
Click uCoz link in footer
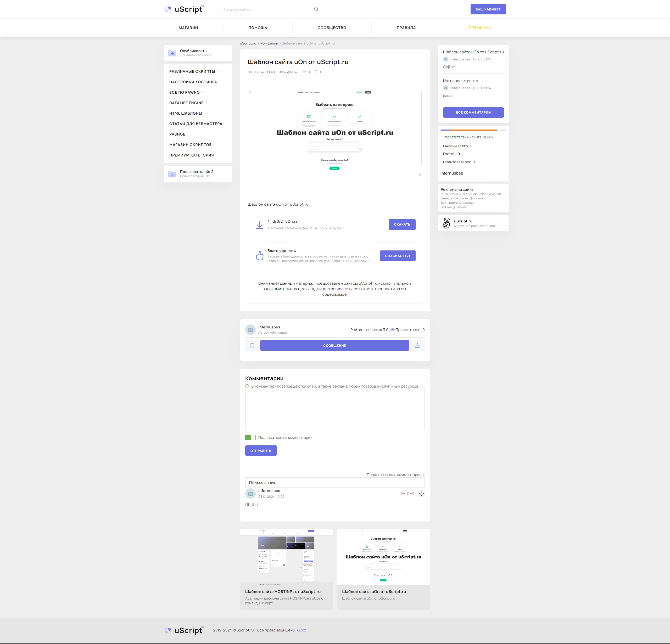pyautogui.click(x=301, y=630)
